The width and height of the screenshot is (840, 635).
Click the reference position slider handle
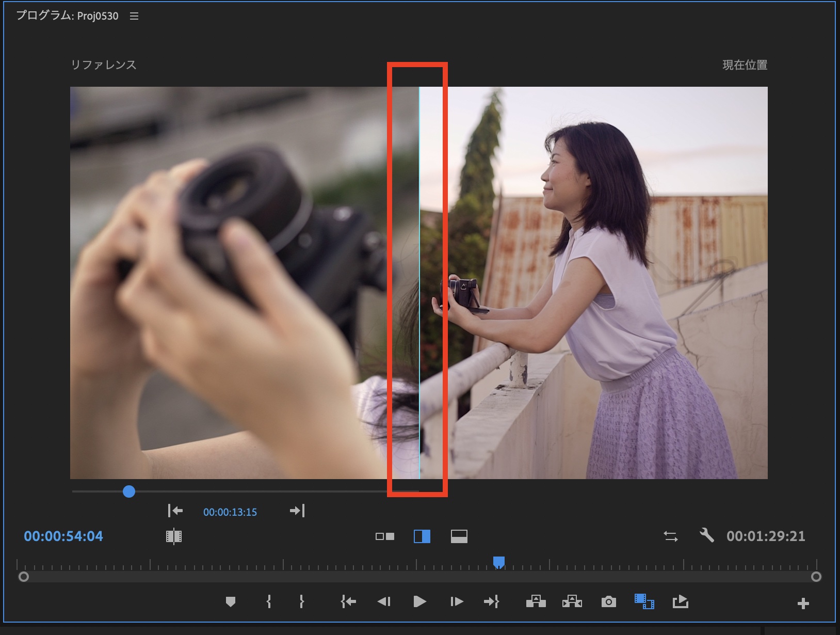129,491
